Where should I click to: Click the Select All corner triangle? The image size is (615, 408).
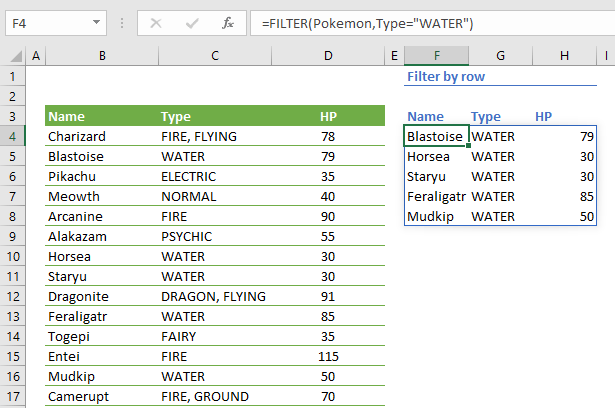point(15,56)
